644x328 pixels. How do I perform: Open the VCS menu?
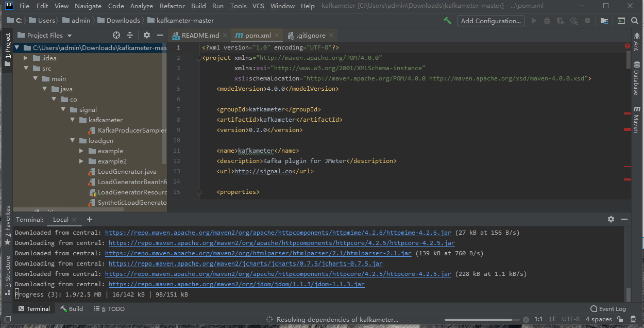pos(258,6)
